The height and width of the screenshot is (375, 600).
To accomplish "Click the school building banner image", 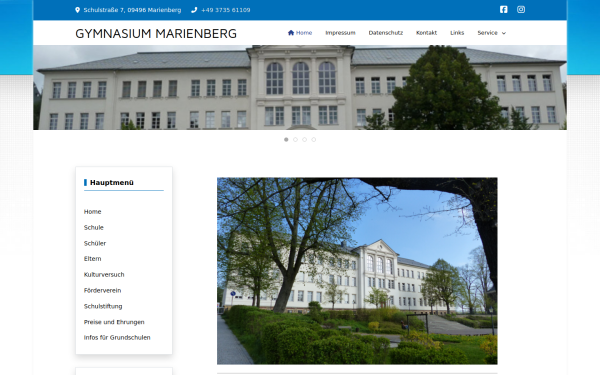I will [300, 88].
